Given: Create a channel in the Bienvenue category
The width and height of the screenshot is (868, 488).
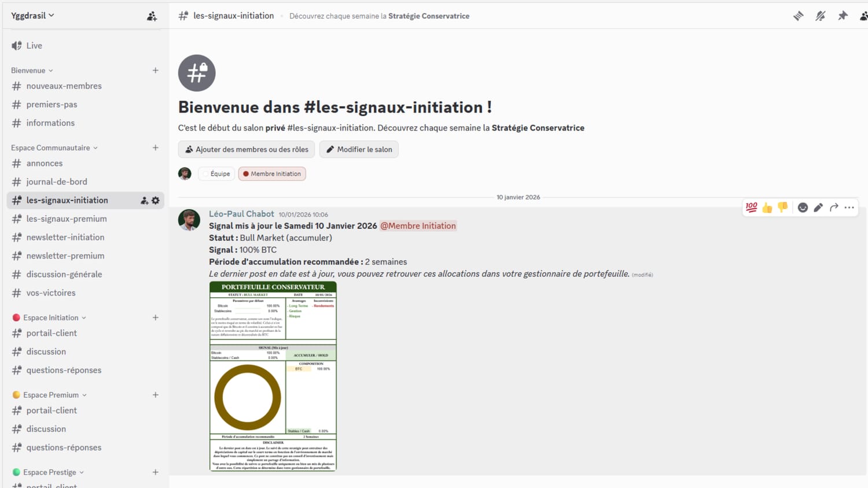Looking at the screenshot, I should (156, 71).
